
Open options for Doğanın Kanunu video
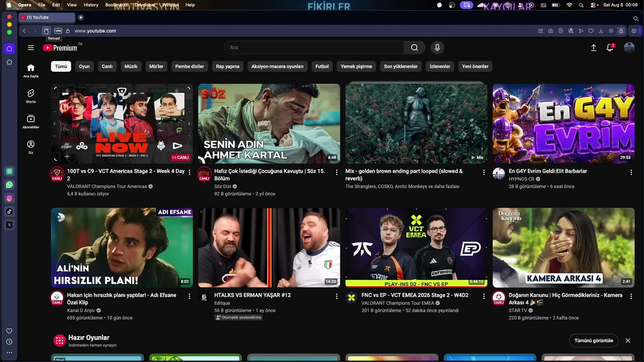631,297
